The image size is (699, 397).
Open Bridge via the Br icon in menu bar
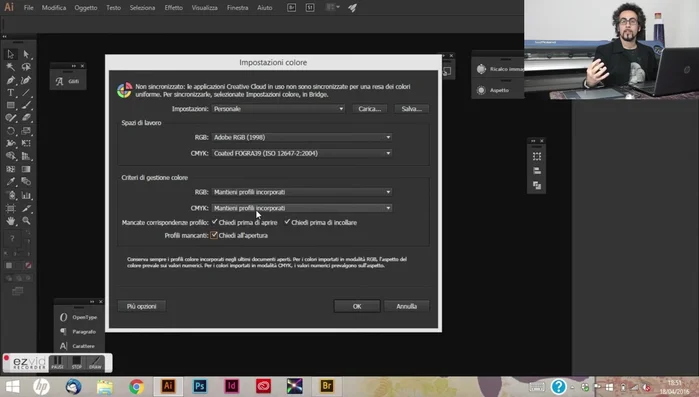pos(292,8)
